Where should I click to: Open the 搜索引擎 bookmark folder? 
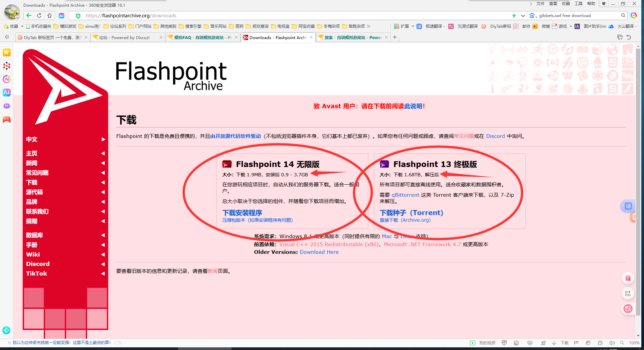(190, 26)
